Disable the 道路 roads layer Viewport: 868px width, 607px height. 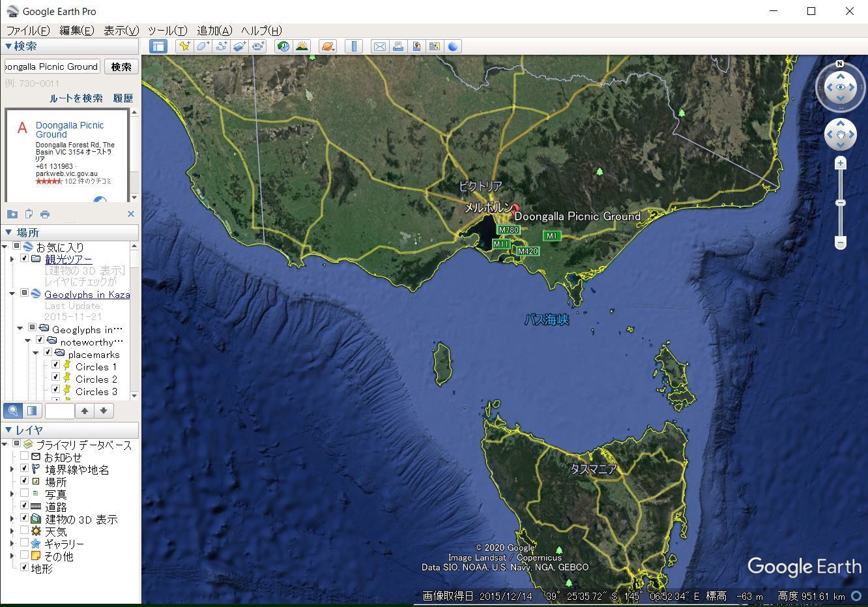24,505
